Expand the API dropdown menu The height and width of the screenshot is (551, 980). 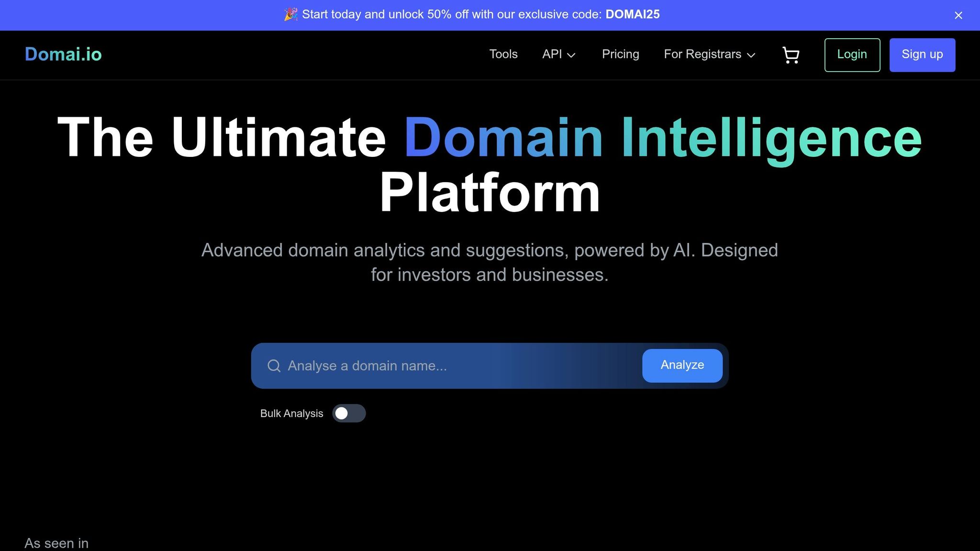click(558, 55)
